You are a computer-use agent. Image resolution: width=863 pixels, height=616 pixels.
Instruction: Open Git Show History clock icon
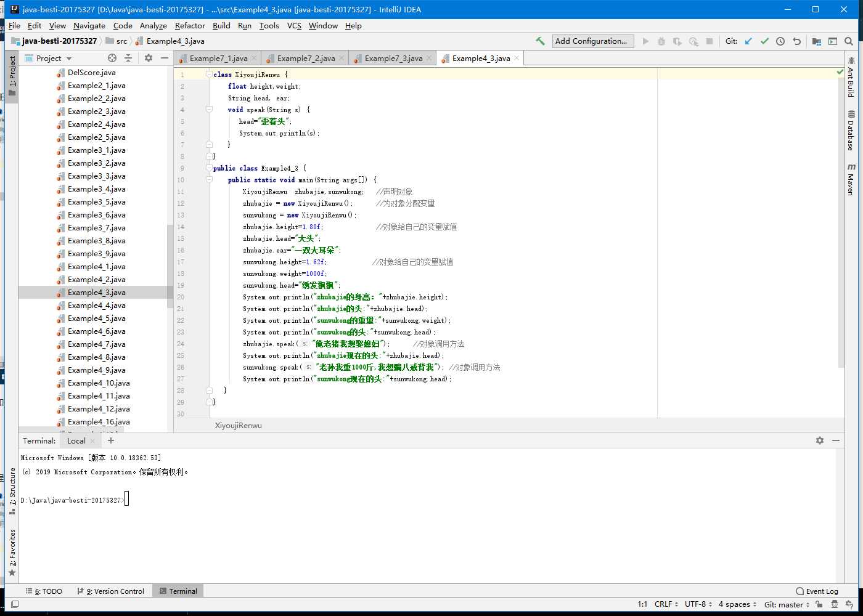coord(780,41)
